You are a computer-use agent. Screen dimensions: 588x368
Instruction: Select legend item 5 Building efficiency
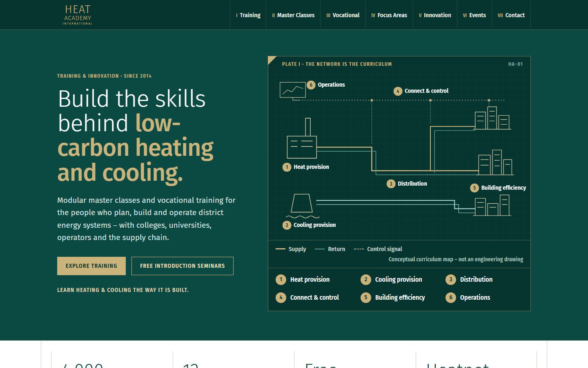coord(392,297)
